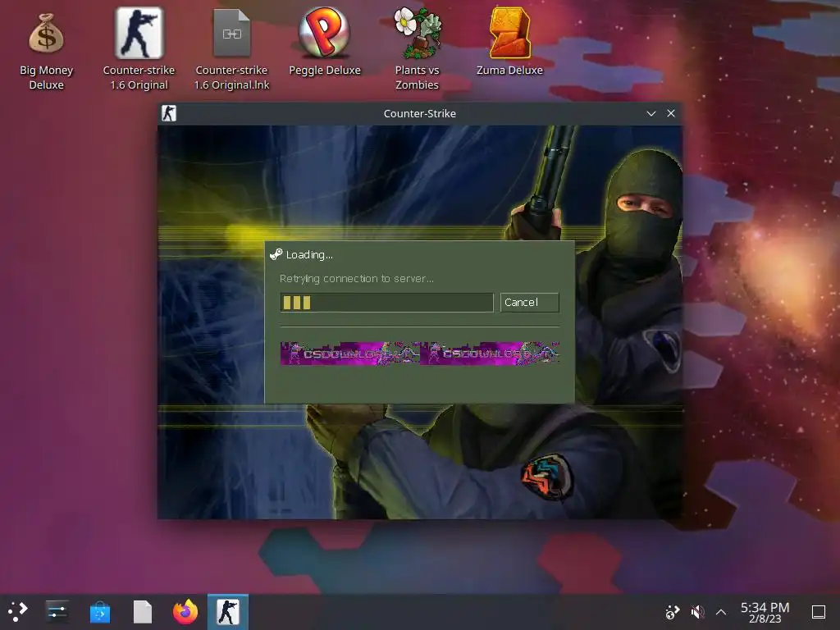840x630 pixels.
Task: Click the Counter-Strike window title bar icon
Action: [x=169, y=113]
